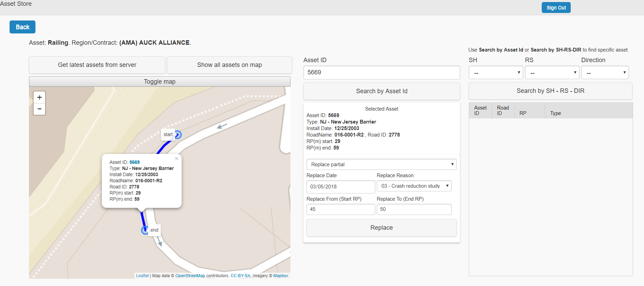The width and height of the screenshot is (644, 286).
Task: Toggle map visibility
Action: tap(160, 82)
